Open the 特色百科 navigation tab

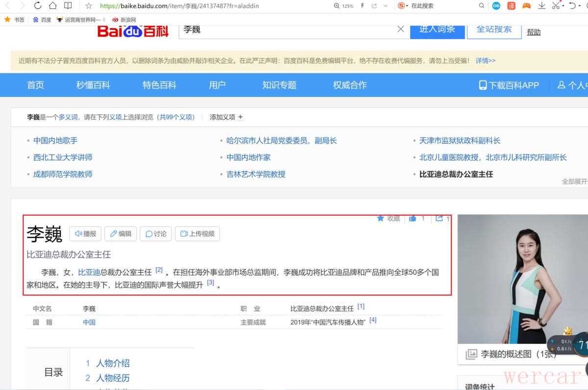pyautogui.click(x=159, y=85)
